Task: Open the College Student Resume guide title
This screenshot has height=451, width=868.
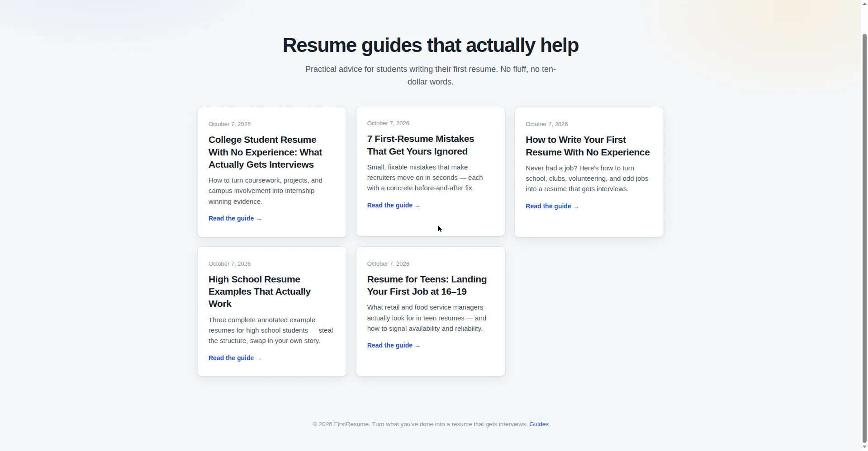Action: pyautogui.click(x=266, y=152)
